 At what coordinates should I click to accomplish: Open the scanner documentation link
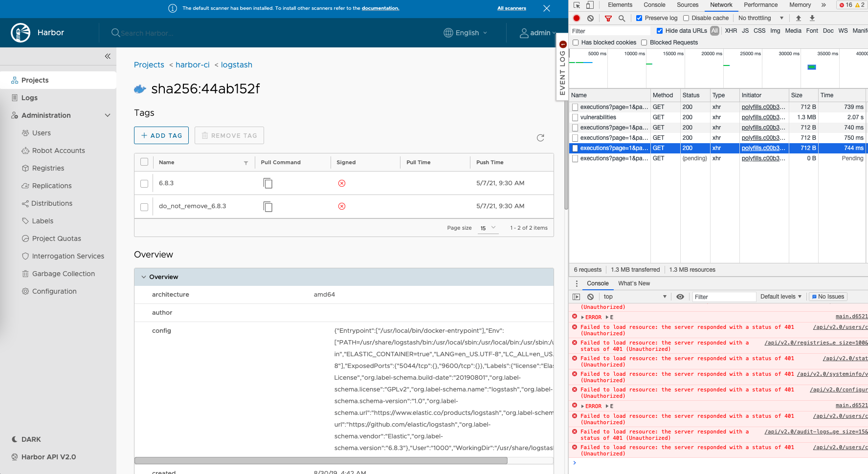click(x=380, y=8)
